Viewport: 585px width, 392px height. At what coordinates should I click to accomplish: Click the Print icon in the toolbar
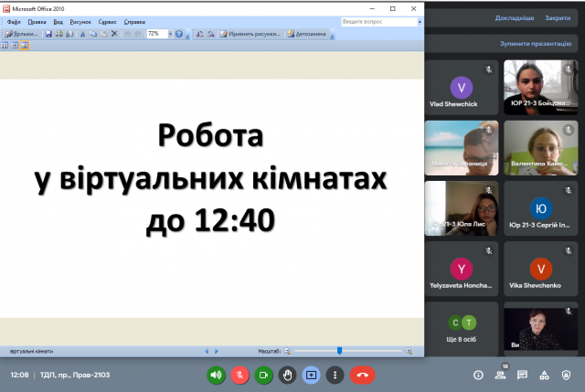coord(58,34)
